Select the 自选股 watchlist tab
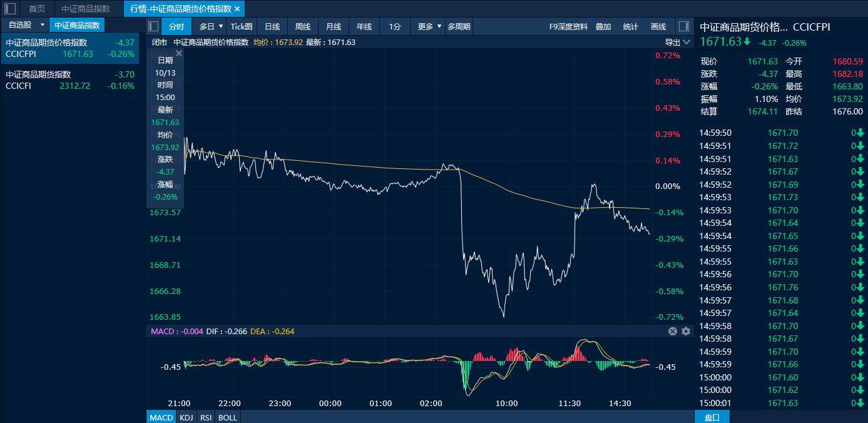The height and width of the screenshot is (423, 868). [x=20, y=25]
